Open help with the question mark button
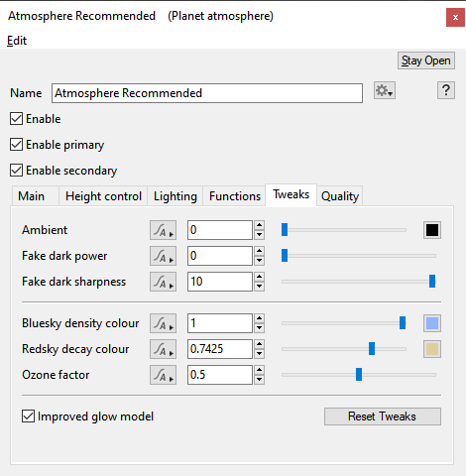 [x=446, y=90]
